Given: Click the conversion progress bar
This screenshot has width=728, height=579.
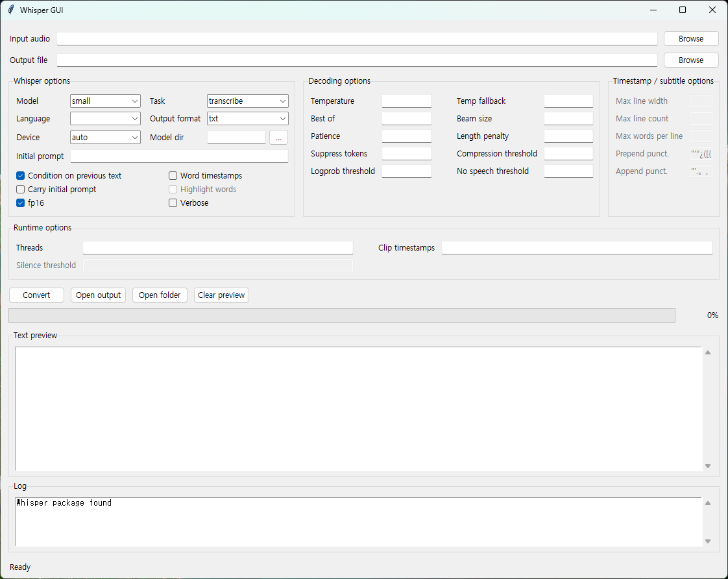Looking at the screenshot, I should point(342,315).
